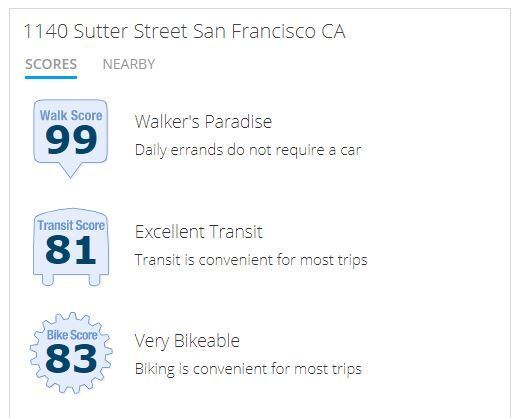Click the pointed tip of Walk Score pin
This screenshot has height=418, width=519.
pyautogui.click(x=70, y=173)
